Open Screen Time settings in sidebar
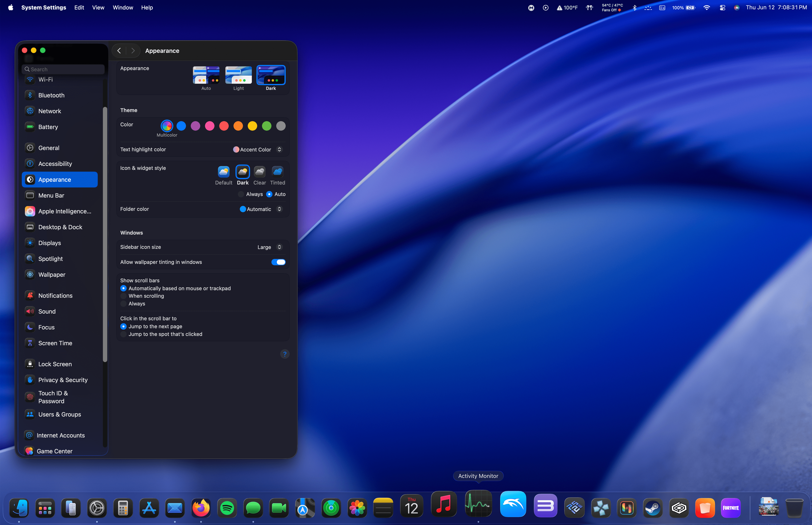This screenshot has width=812, height=525. (x=60, y=343)
